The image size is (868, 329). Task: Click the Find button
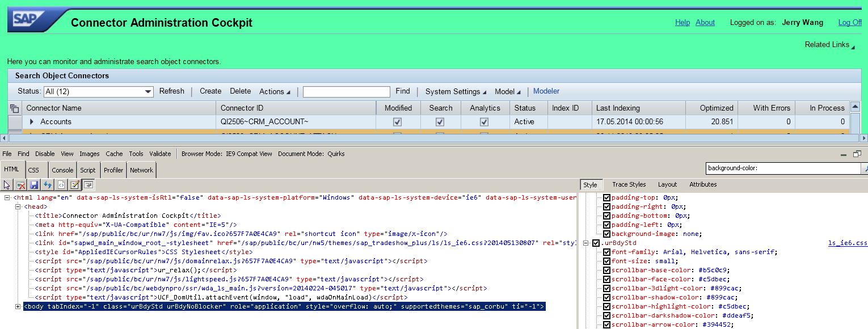point(403,91)
